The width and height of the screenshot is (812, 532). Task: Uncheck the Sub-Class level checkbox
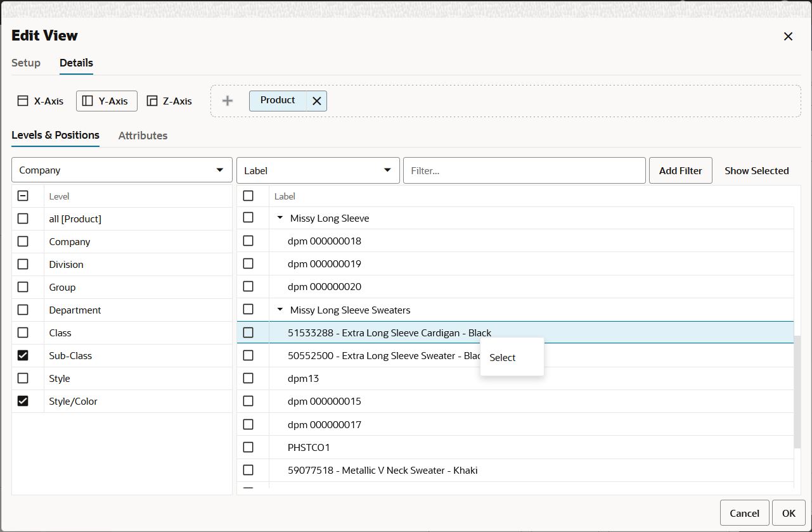(23, 355)
